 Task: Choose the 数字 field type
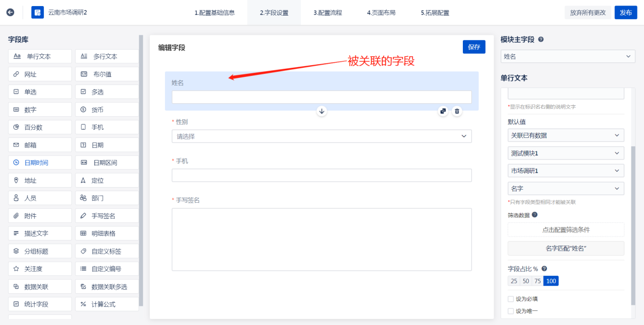40,110
